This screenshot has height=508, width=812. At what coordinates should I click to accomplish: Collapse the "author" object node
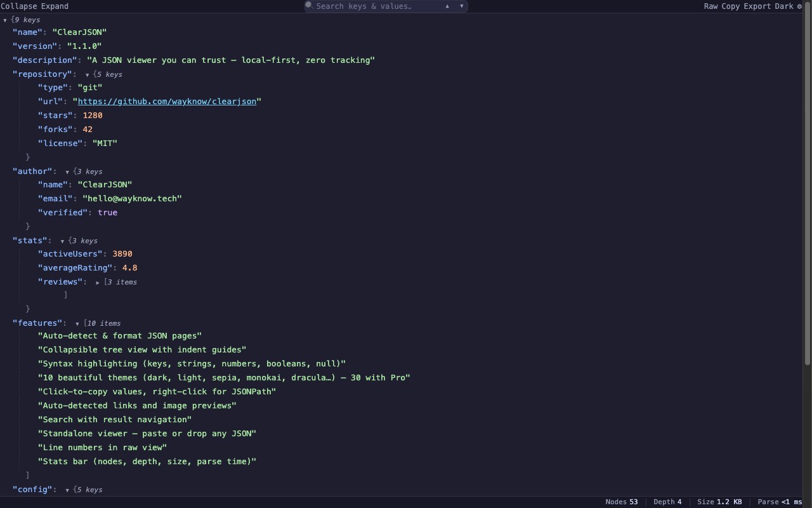coord(68,172)
